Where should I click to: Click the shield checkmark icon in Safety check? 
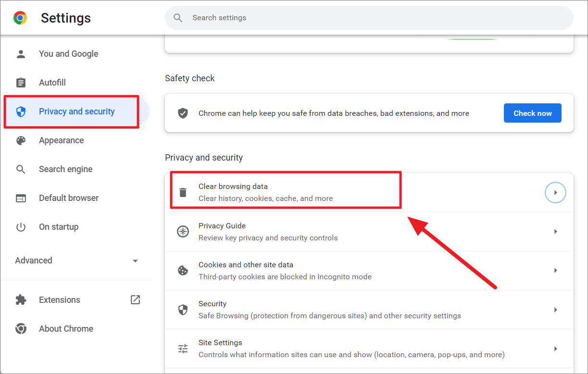[183, 113]
